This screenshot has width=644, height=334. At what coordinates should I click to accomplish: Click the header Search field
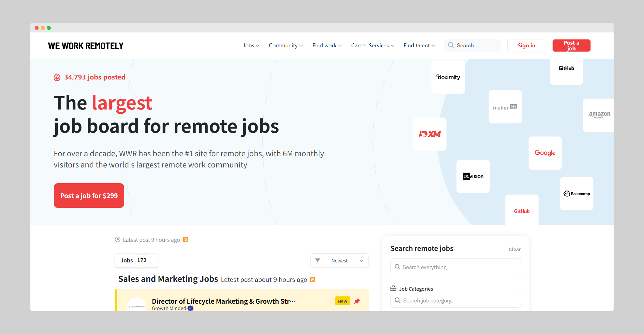tap(472, 46)
